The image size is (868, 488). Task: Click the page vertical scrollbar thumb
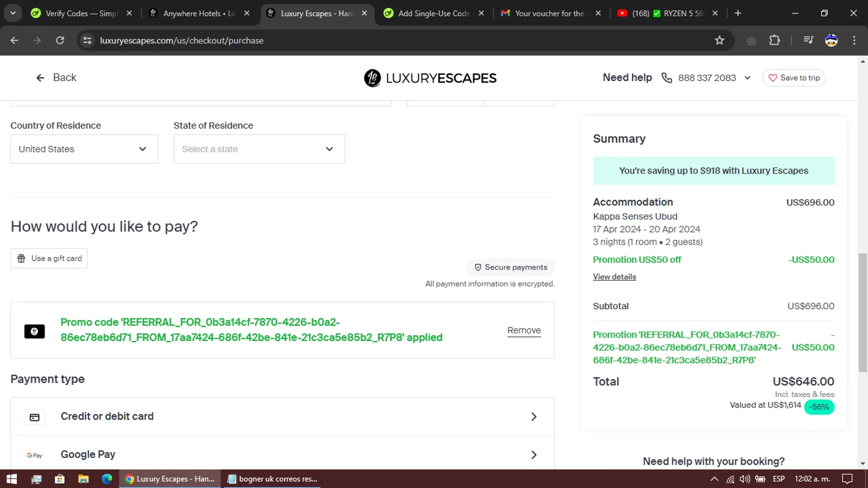[863, 313]
